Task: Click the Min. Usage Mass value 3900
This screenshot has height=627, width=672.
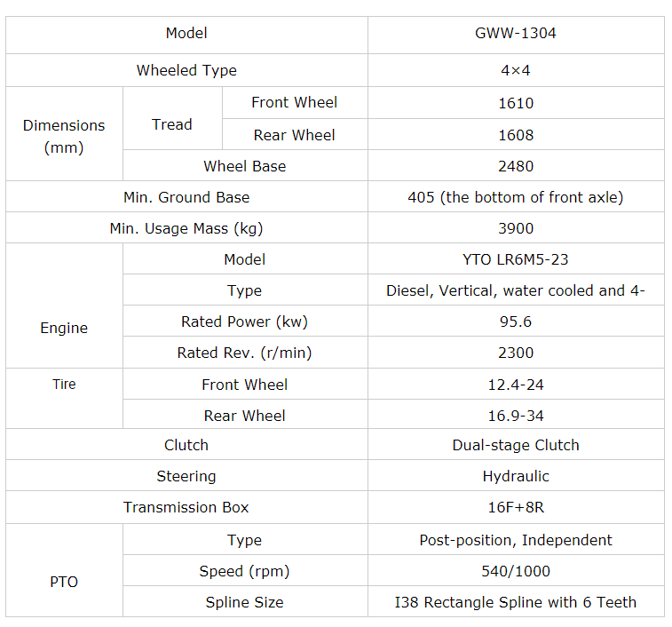Action: tap(515, 228)
